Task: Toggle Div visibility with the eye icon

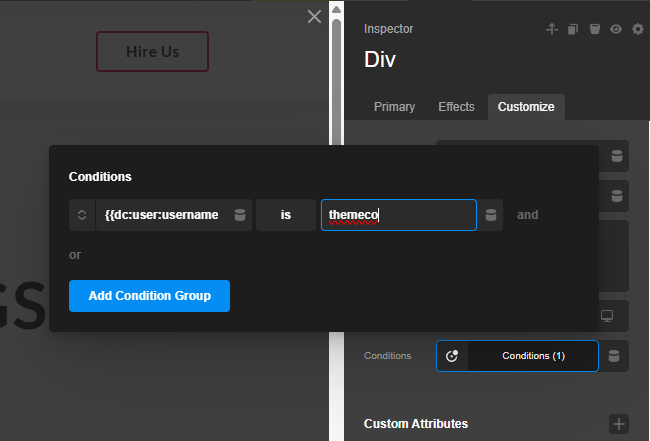Action: (616, 29)
